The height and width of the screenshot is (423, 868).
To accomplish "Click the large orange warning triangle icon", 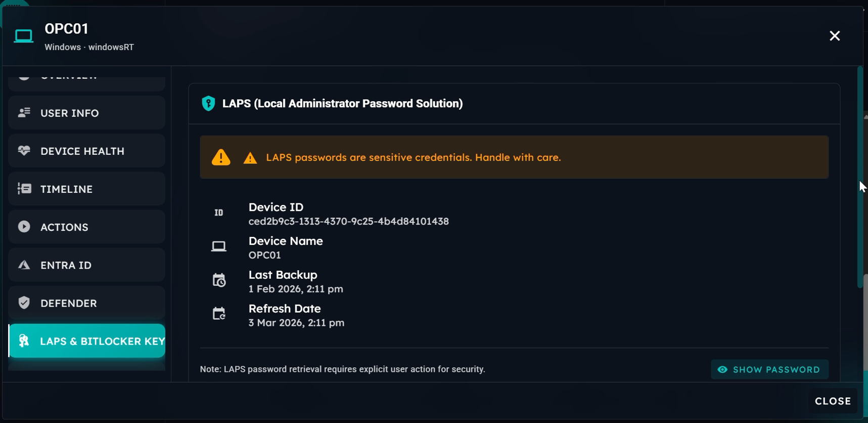I will tap(221, 157).
